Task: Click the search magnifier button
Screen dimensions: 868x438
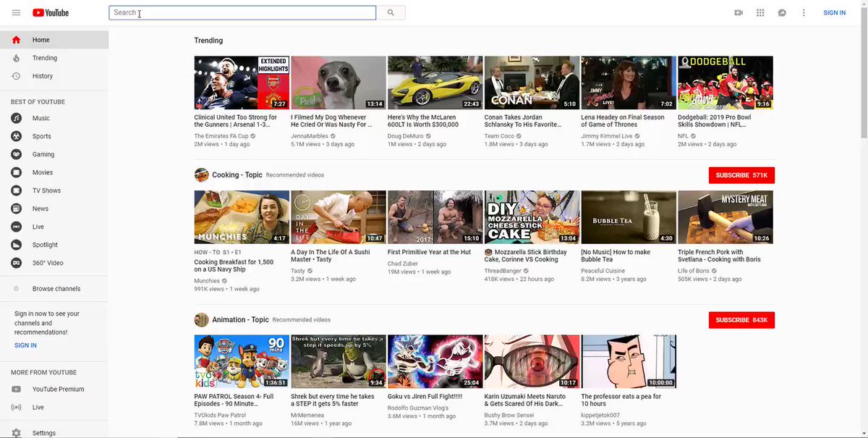Action: coord(391,12)
